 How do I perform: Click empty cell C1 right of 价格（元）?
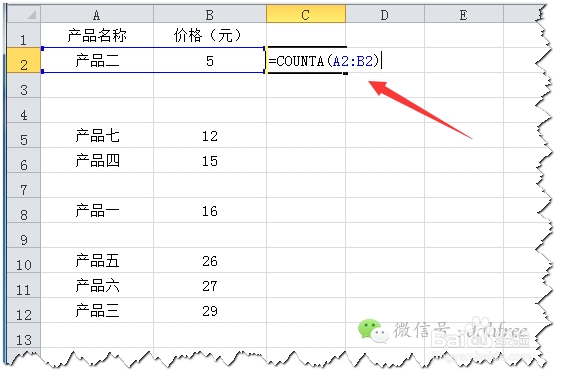coord(306,35)
